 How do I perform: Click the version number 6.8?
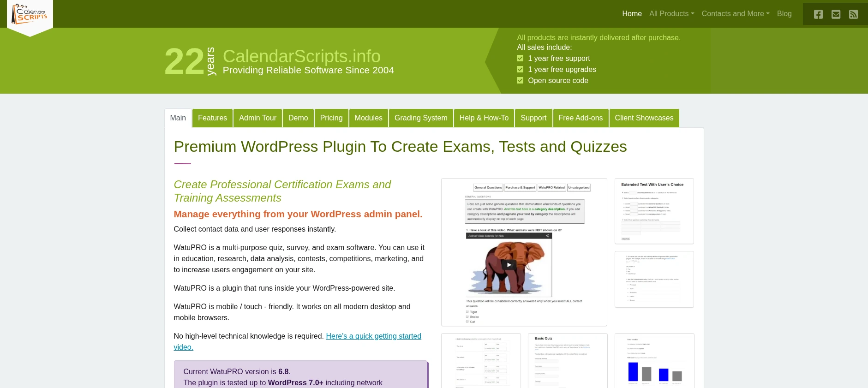283,372
